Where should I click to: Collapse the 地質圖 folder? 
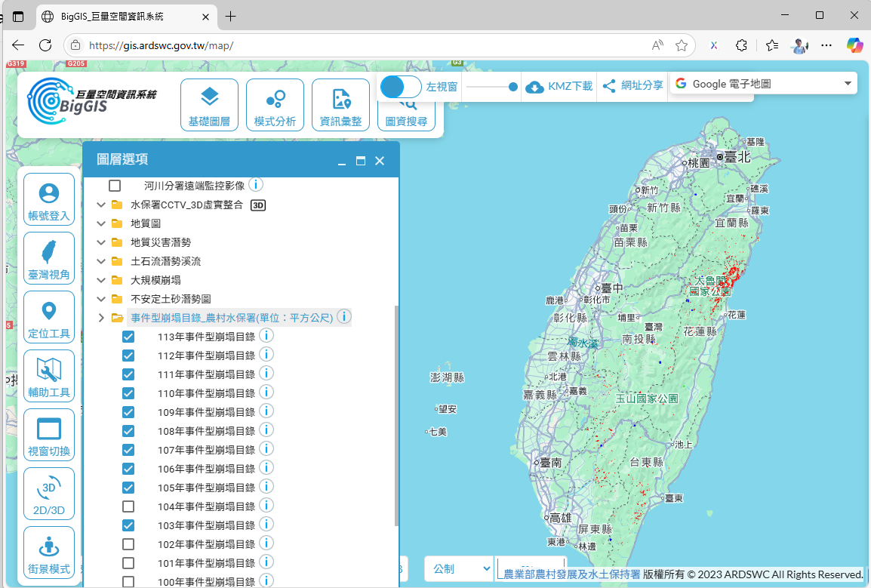point(100,223)
